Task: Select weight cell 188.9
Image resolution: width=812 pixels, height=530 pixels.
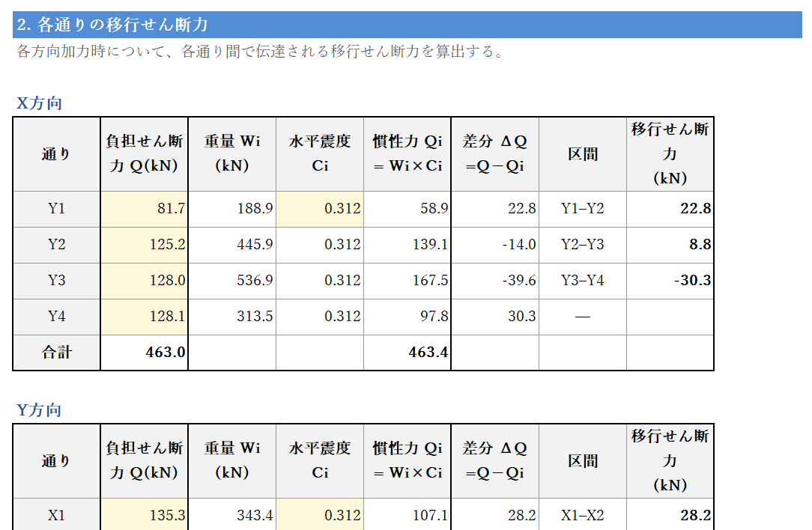Action: pos(232,209)
